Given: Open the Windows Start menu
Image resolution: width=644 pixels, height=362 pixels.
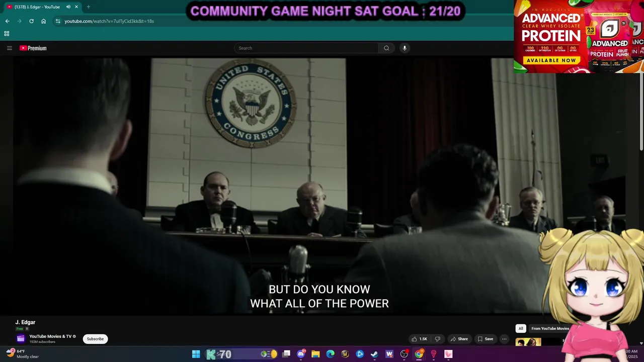Looking at the screenshot, I should (196, 354).
